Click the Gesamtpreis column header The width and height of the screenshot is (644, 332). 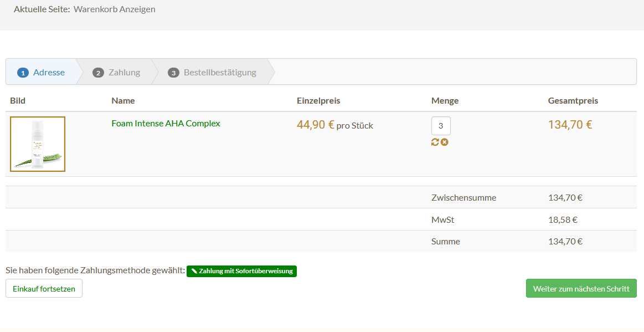[573, 101]
